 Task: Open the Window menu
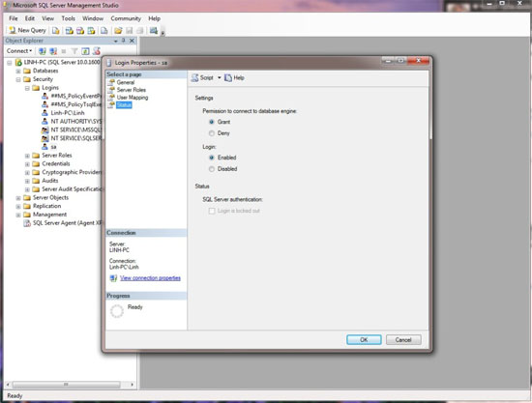pos(93,18)
